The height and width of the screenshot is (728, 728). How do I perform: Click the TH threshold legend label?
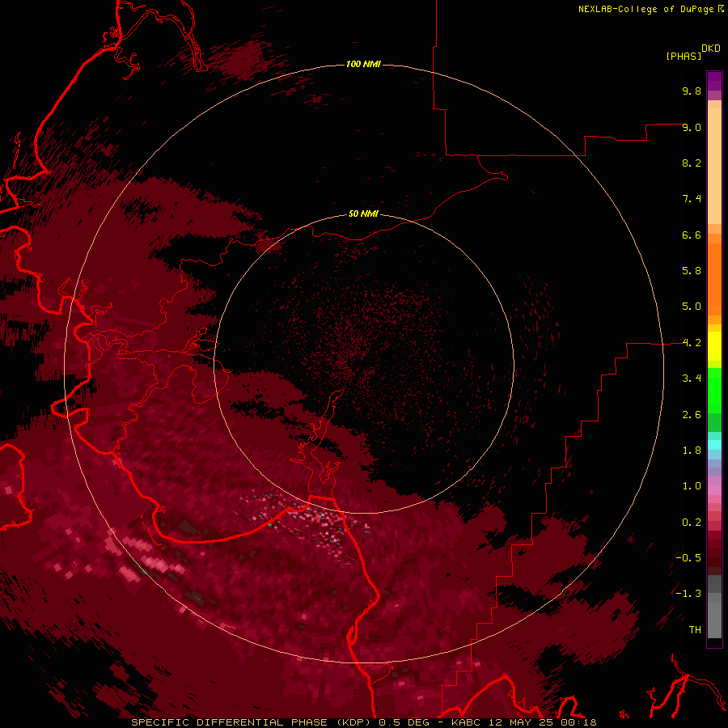pyautogui.click(x=695, y=630)
